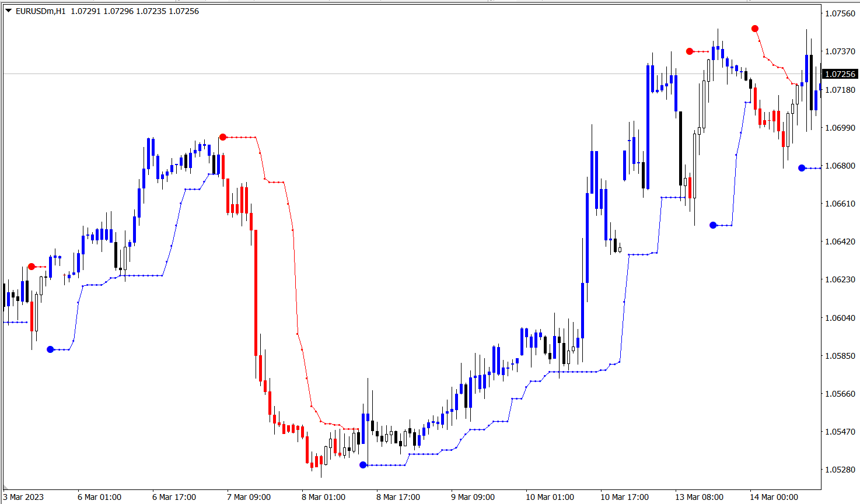860x504 pixels.
Task: Click the 1.07560 price axis label
Action: (840, 13)
